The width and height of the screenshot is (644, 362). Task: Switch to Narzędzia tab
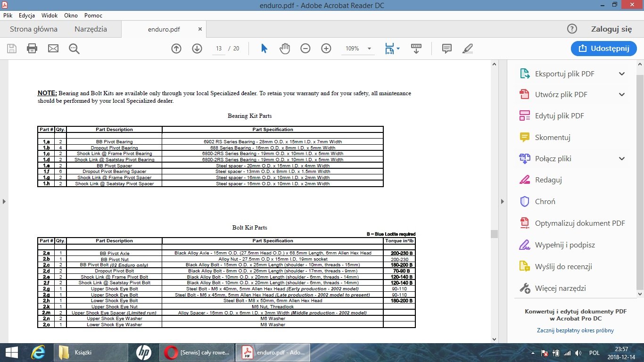(x=91, y=29)
